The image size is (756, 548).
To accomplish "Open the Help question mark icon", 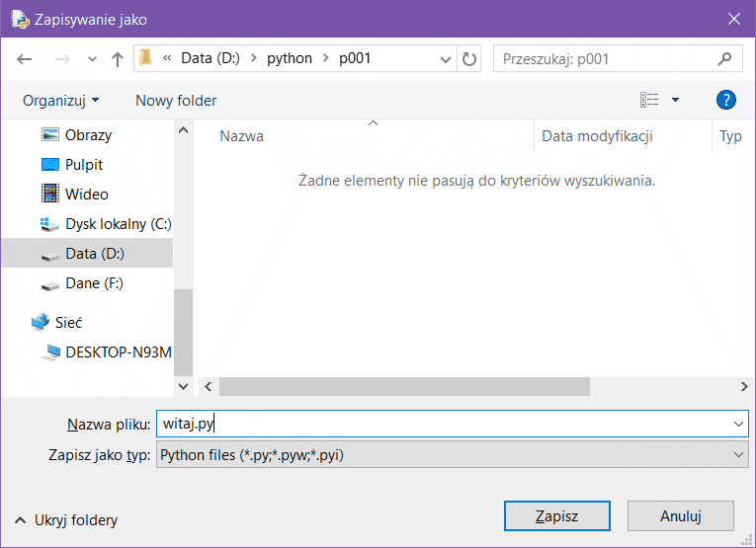I will click(x=725, y=100).
